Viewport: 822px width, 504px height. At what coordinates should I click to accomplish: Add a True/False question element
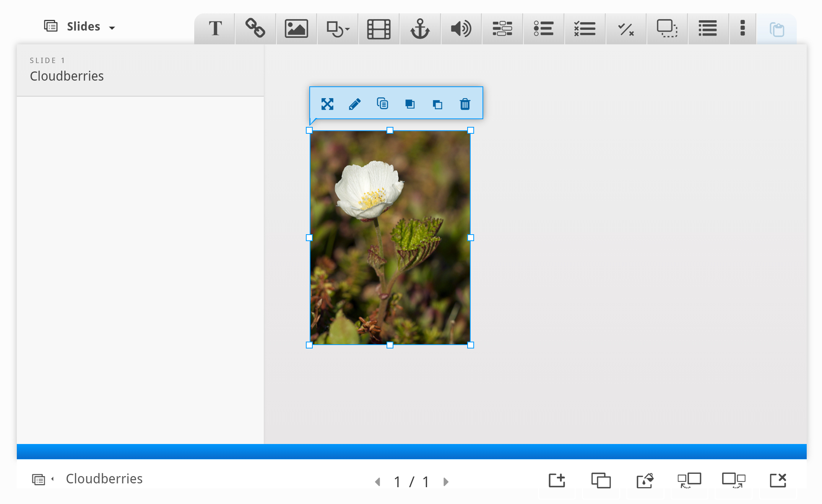(626, 29)
